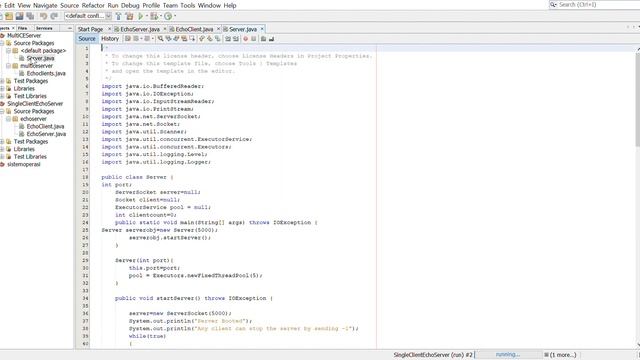640x360 pixels.
Task: Close the Start Page tab
Action: 109,29
